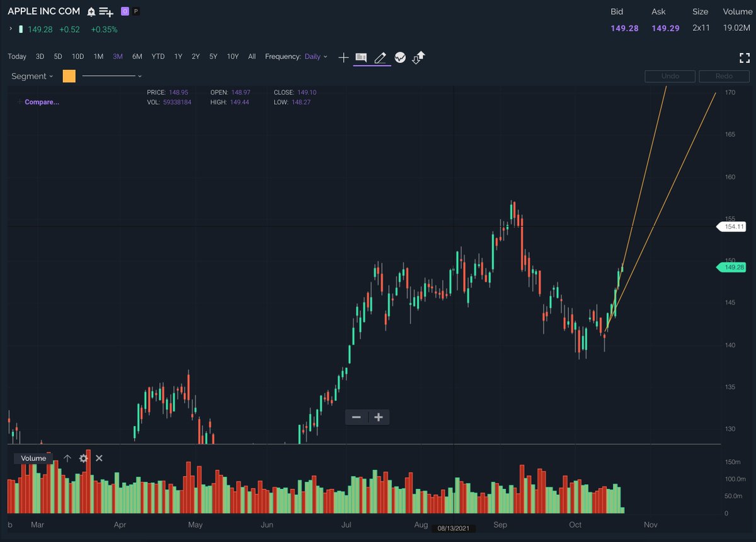Screen dimensions: 756x542
Task: Click the LOW: 148.27 readout
Action: point(292,102)
